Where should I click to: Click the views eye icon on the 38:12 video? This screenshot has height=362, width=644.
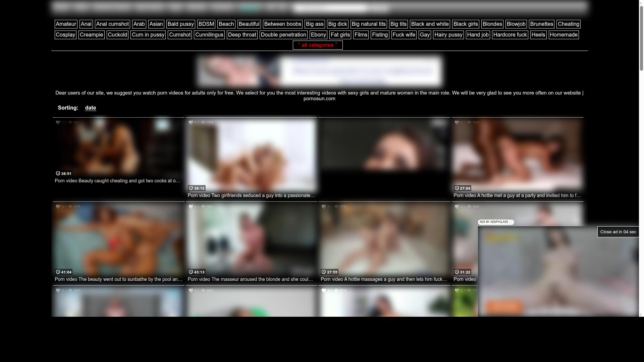(x=203, y=123)
